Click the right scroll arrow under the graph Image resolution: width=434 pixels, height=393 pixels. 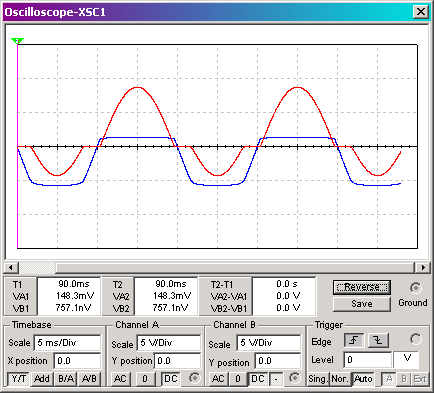(423, 267)
